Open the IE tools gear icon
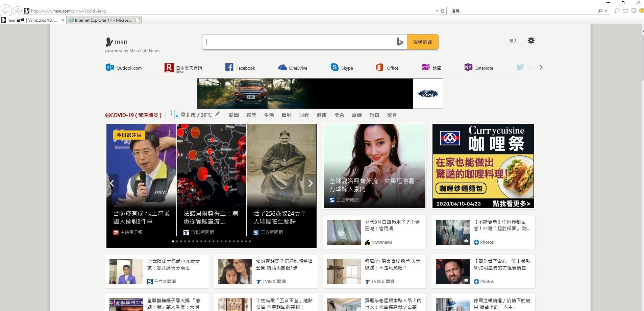This screenshot has height=311, width=644. click(x=634, y=11)
